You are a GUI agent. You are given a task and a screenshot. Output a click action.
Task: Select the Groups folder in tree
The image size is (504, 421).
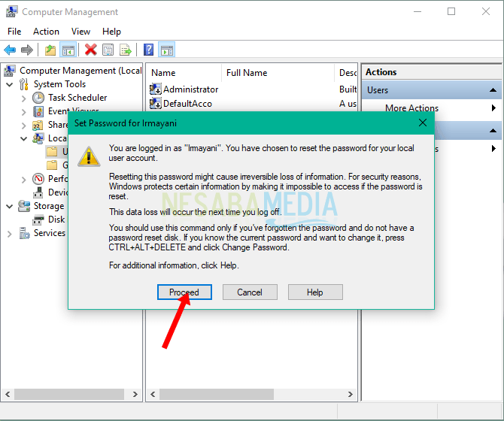(x=57, y=165)
